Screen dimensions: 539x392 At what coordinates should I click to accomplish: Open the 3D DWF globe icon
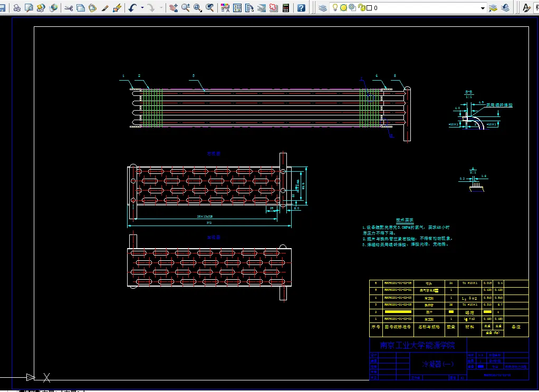point(53,7)
